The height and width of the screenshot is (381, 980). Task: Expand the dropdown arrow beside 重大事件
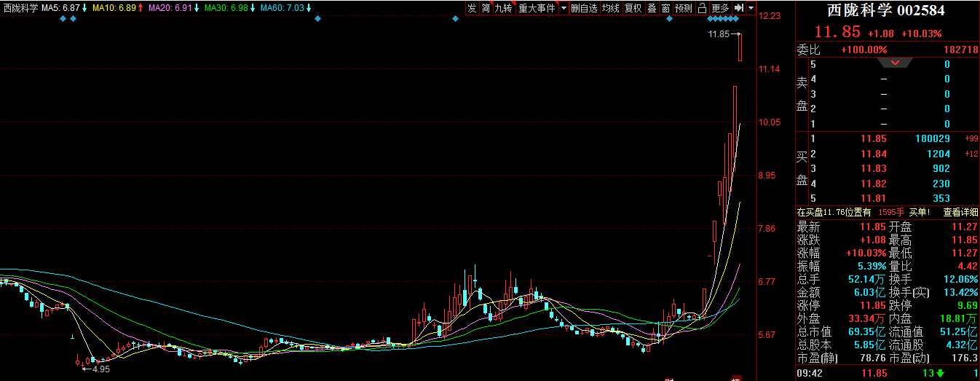(x=564, y=8)
